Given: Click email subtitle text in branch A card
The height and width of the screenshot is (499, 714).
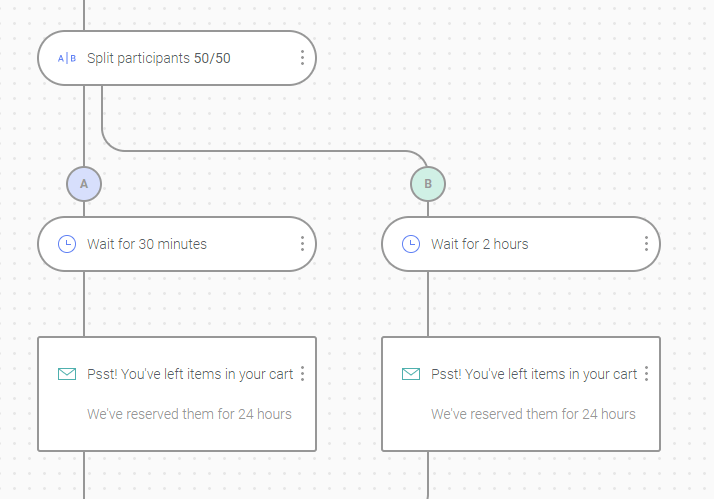Looking at the screenshot, I should [189, 414].
